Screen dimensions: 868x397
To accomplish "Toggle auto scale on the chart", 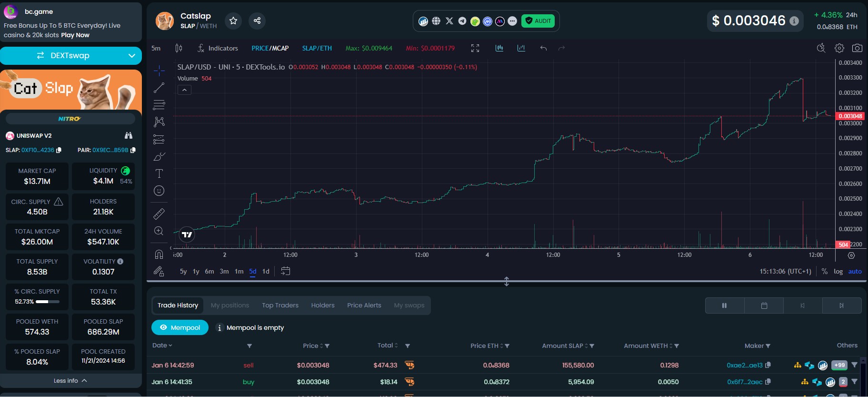I will click(855, 271).
